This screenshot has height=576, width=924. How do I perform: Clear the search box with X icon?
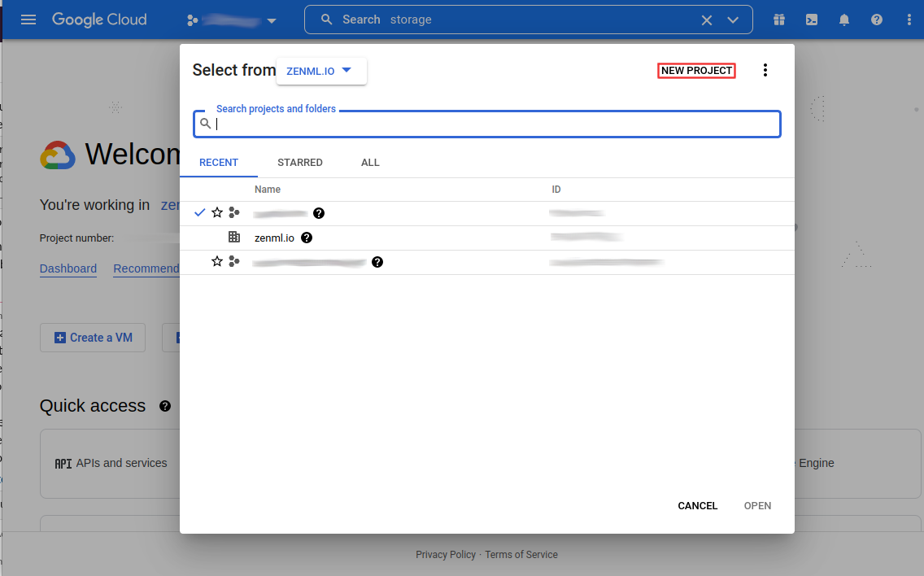pyautogui.click(x=707, y=20)
